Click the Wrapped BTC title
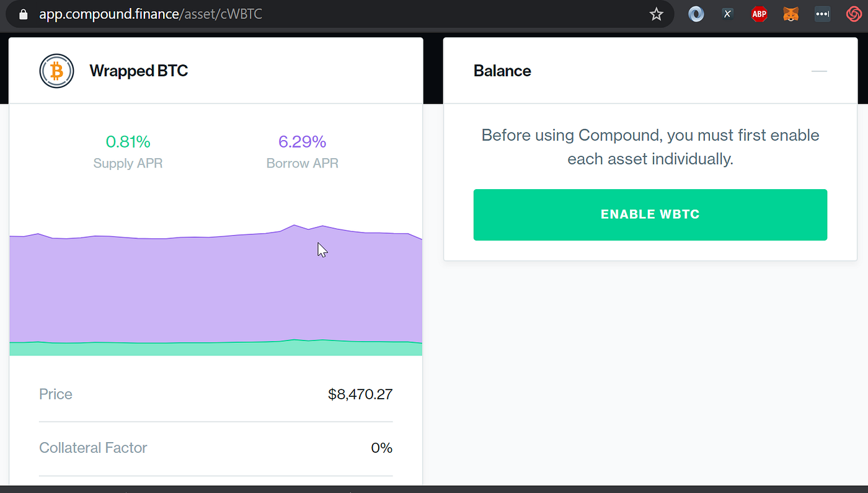Screen dimensions: 868x493 tap(138, 71)
